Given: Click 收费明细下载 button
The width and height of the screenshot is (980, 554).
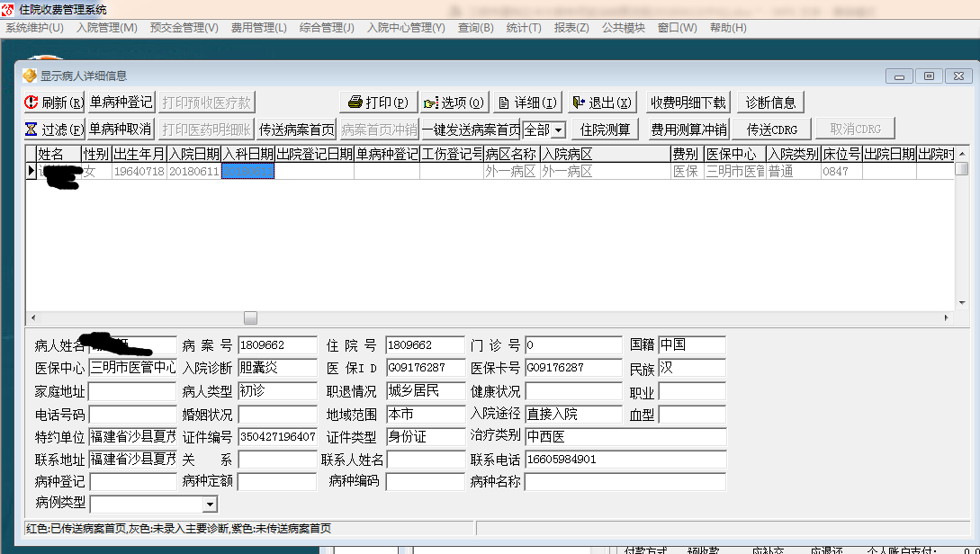Looking at the screenshot, I should click(688, 103).
